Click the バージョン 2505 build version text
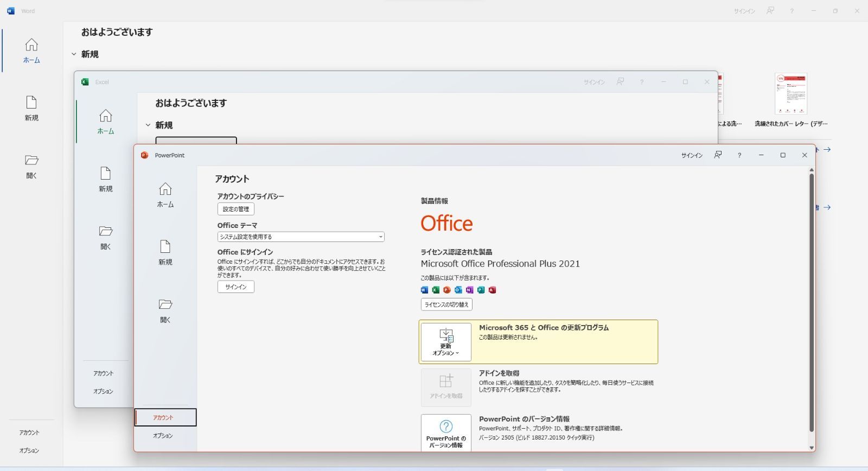Viewport: 868px width, 471px height. tap(536, 437)
